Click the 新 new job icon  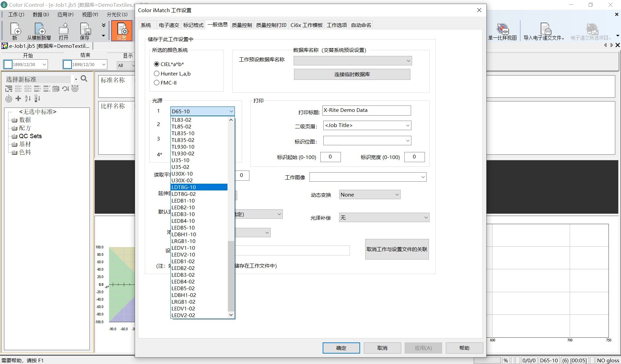click(15, 30)
